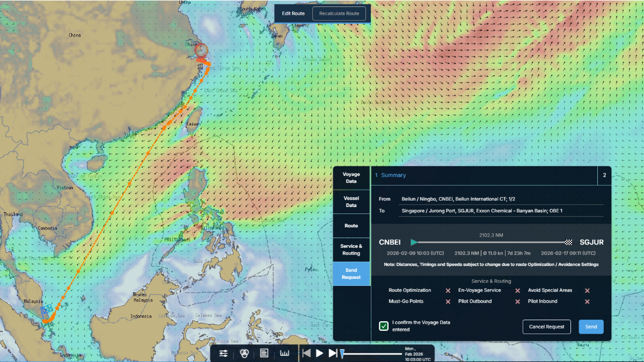Click the Taiwan label on the map
Viewport: 644px width, 362px height.
click(193, 124)
